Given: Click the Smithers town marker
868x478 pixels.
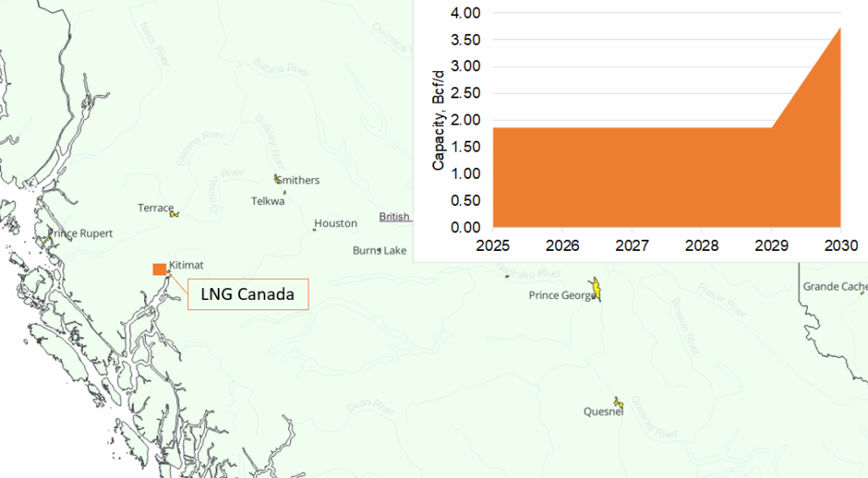Looking at the screenshot, I should point(277,179).
